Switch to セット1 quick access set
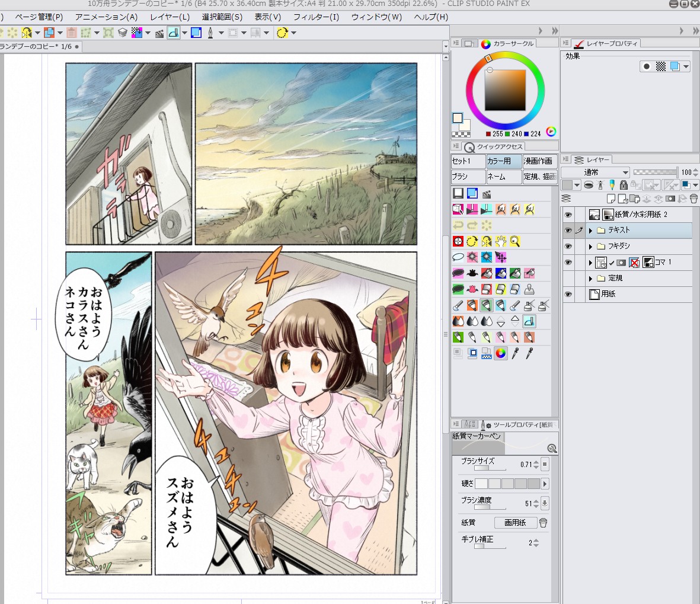The width and height of the screenshot is (700, 604). click(x=468, y=161)
